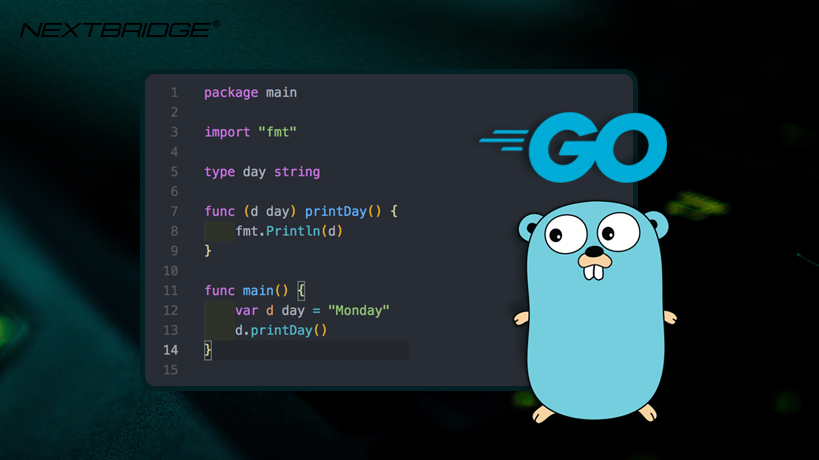
Task: Click the "fmt" import string
Action: (x=277, y=132)
